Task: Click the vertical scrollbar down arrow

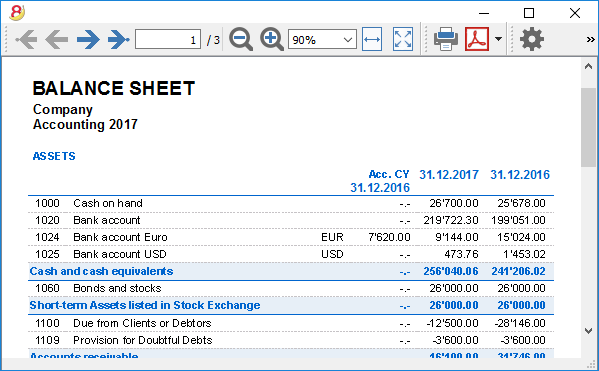Action: [x=588, y=331]
